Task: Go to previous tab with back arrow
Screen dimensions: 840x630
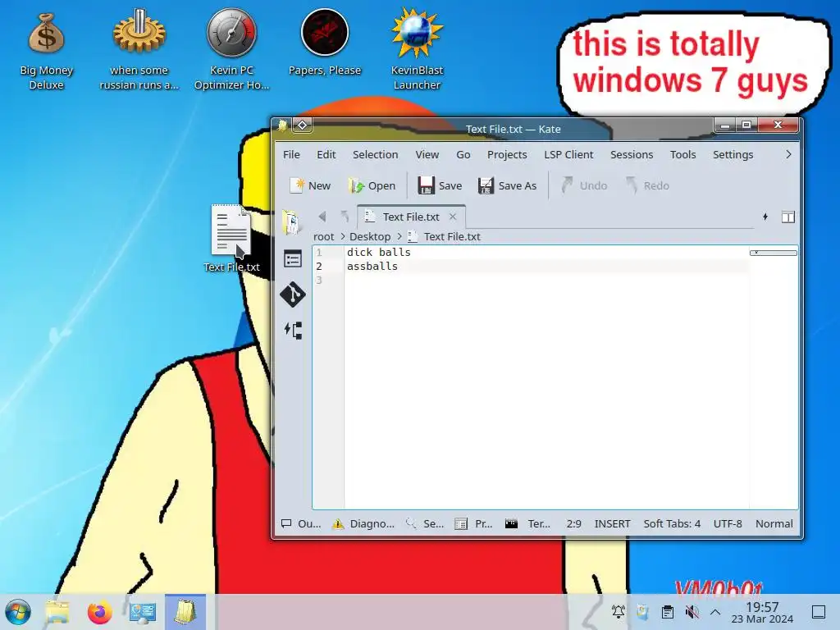Action: (322, 217)
